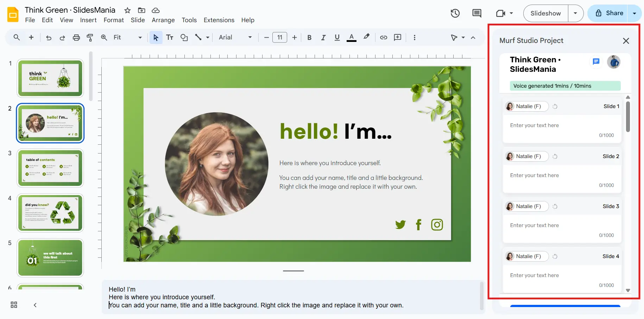Viewport: 644px width, 319px height.
Task: Search the menus magnifier icon
Action: [x=17, y=37]
